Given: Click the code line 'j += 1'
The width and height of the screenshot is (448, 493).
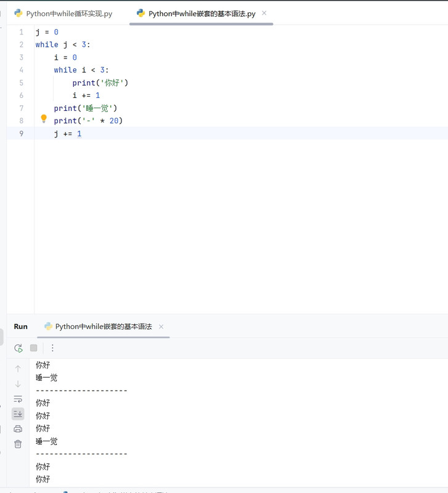Looking at the screenshot, I should click(x=68, y=134).
